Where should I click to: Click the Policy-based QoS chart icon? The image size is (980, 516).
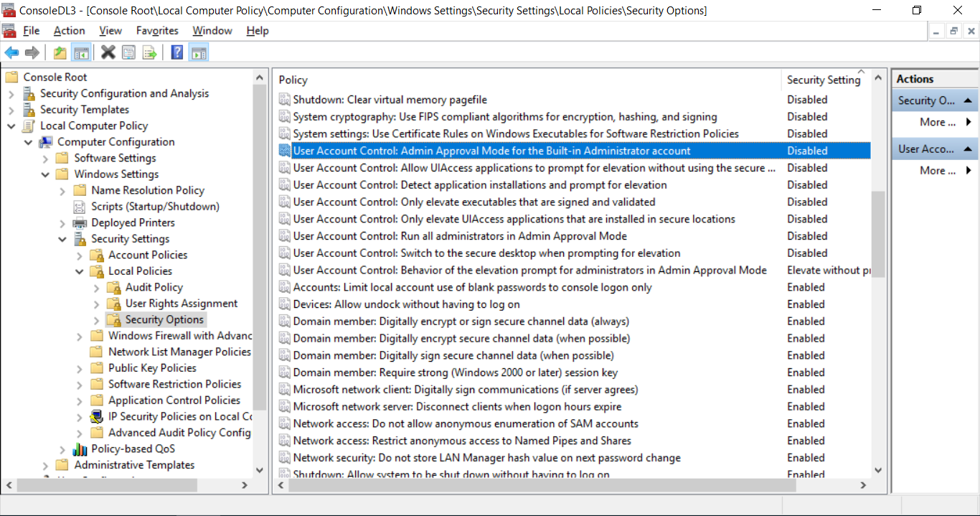point(80,449)
